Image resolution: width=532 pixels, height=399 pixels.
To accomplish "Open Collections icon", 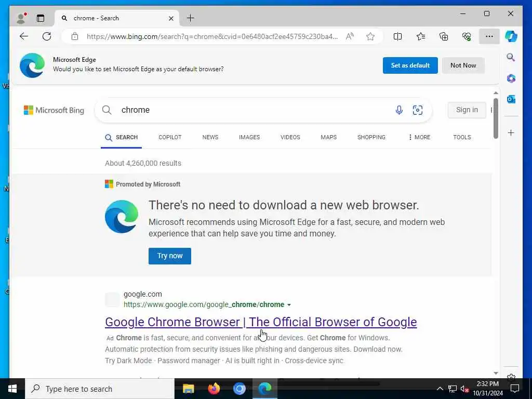I will [444, 36].
